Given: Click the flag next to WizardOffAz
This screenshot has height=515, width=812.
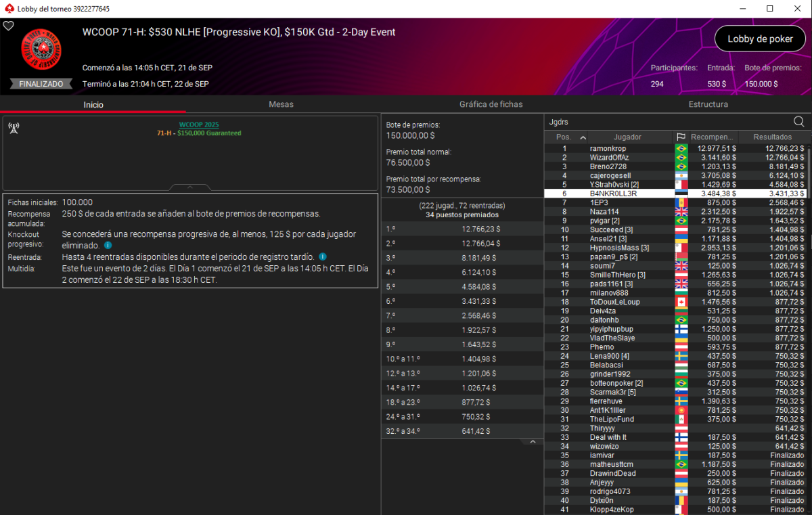Looking at the screenshot, I should [681, 157].
